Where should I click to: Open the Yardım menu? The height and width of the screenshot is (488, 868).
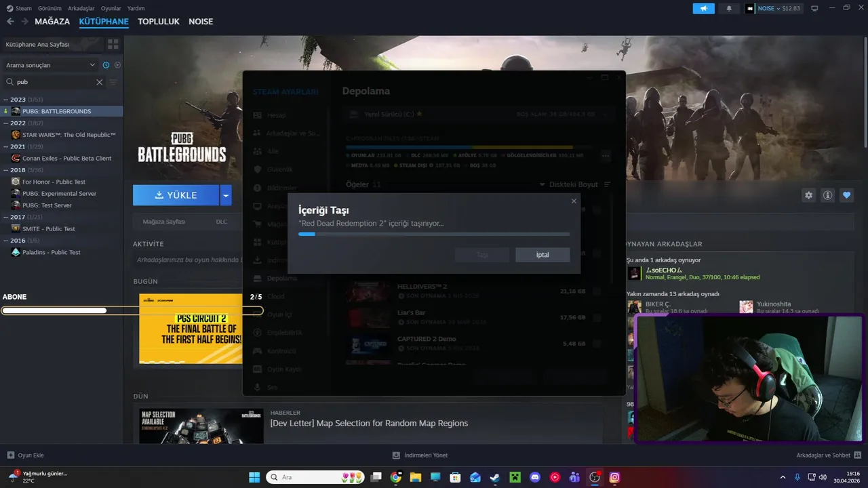click(x=136, y=8)
